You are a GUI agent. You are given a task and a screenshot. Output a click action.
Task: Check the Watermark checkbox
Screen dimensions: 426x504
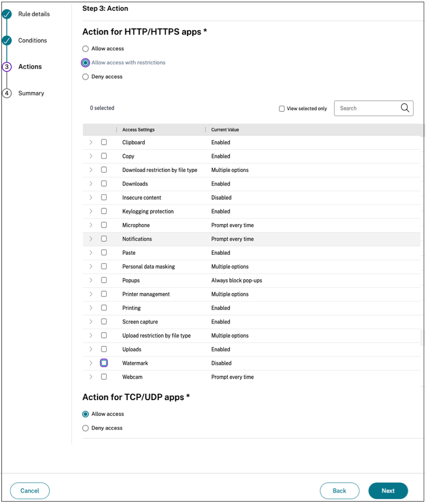point(104,363)
